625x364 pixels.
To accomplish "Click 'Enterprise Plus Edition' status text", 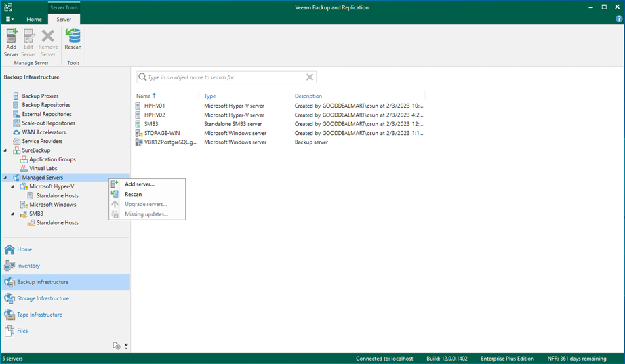I will point(507,359).
